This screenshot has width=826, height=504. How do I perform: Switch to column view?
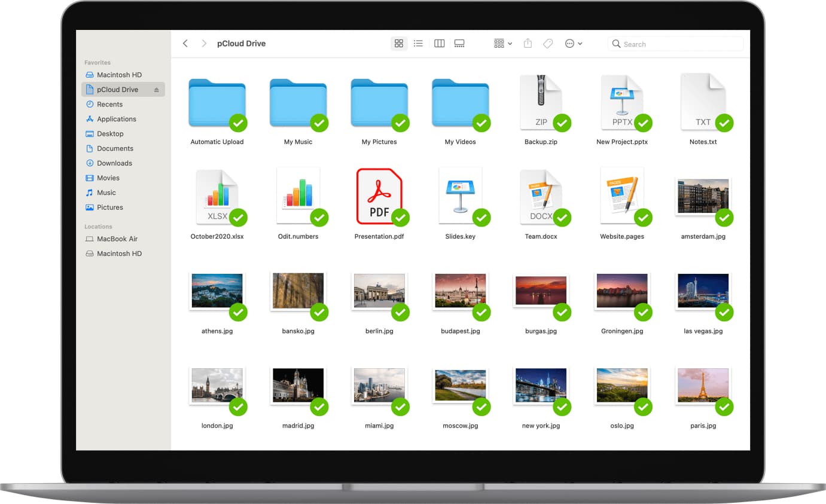pos(439,43)
